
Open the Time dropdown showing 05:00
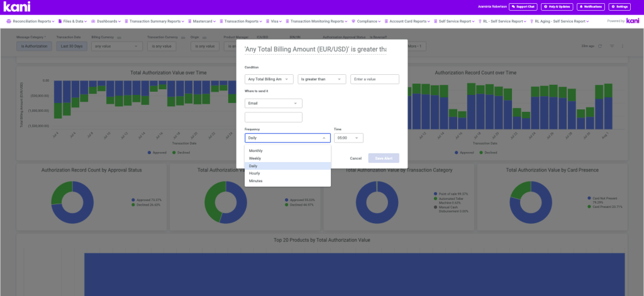tap(348, 138)
